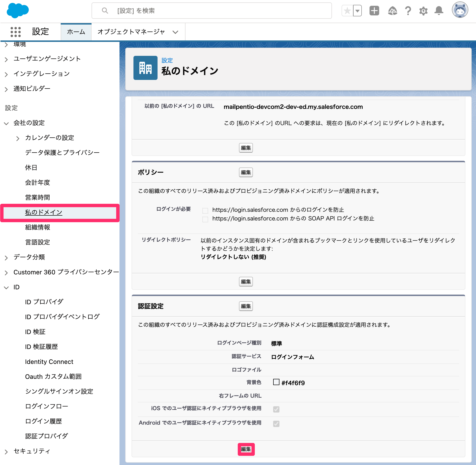476x465 pixels.
Task: Click the ログインフォーム value text
Action: 293,357
